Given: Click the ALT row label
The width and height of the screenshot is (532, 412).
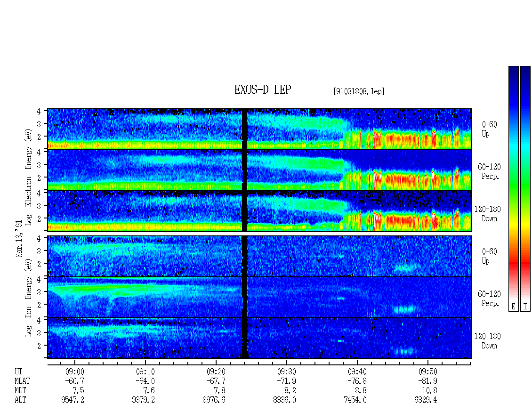Looking at the screenshot, I should pyautogui.click(x=20, y=400).
